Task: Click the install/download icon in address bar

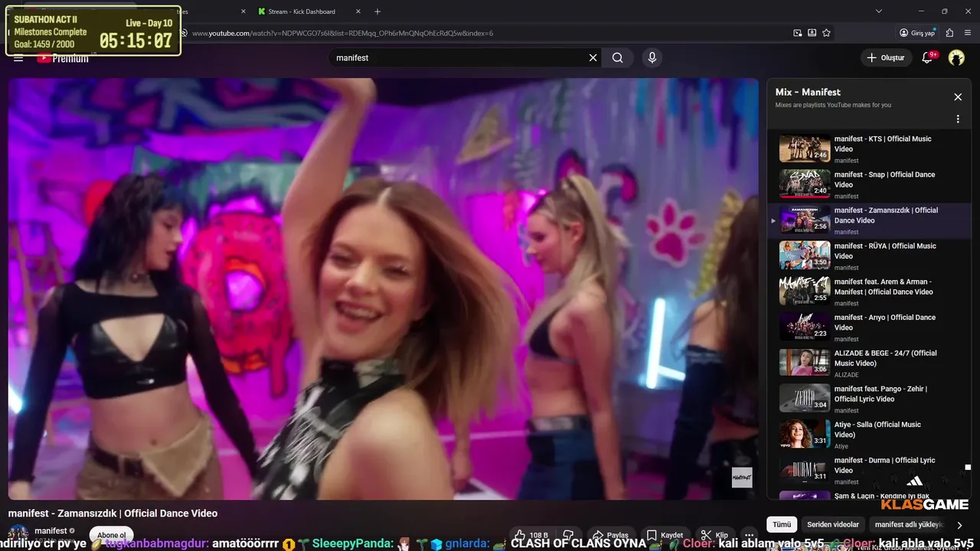Action: [x=812, y=33]
